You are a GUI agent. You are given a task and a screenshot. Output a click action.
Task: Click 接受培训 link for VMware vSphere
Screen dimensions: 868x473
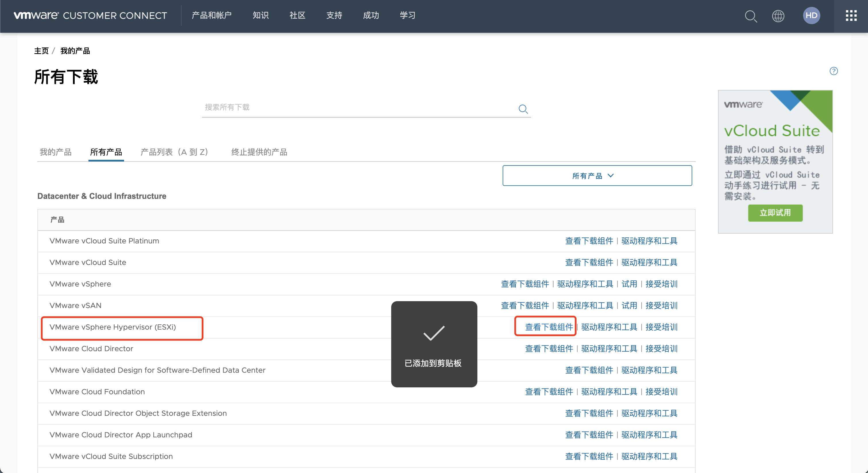(x=661, y=284)
